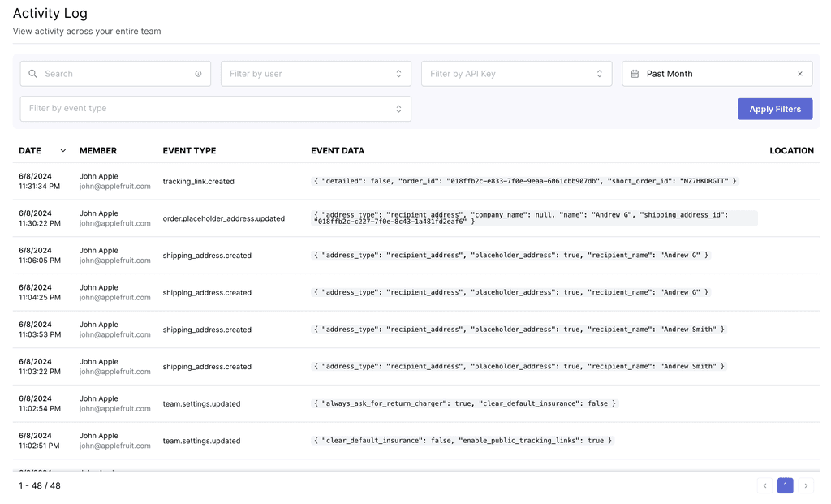Click shipping_address.created at 11:03:22 PM row
This screenshot has width=831, height=504.
click(207, 367)
